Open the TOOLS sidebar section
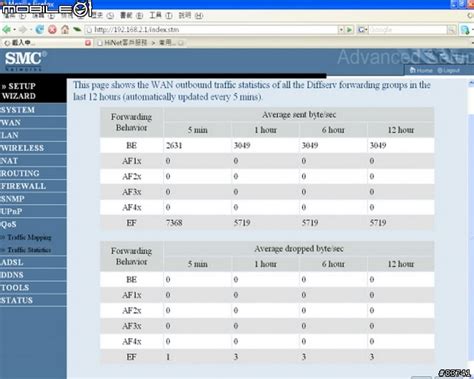 click(x=33, y=287)
